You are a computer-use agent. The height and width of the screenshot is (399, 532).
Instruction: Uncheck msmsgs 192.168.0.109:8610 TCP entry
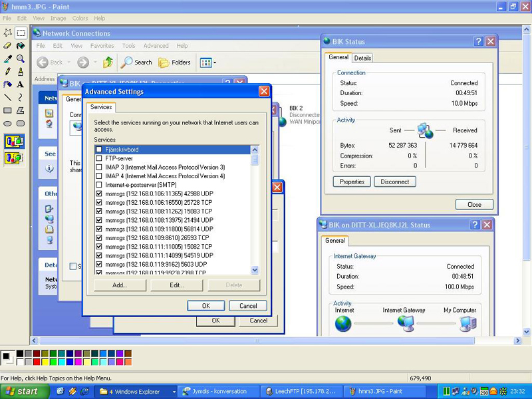tap(99, 237)
